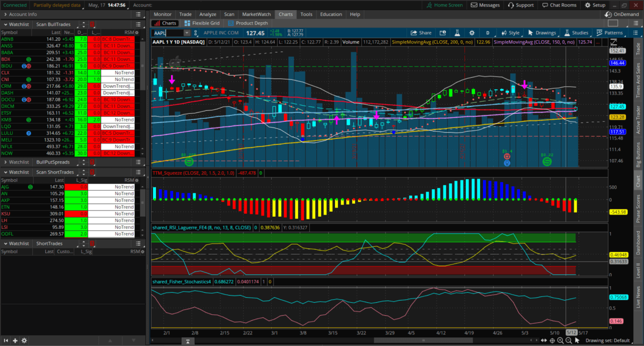Sort watchlist by Last column header
The width and height of the screenshot is (644, 346).
pyautogui.click(x=56, y=32)
